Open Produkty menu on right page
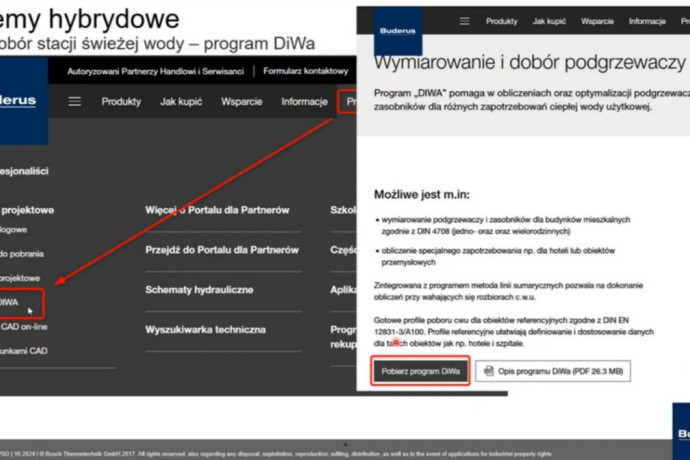The image size is (690, 460). tap(501, 21)
